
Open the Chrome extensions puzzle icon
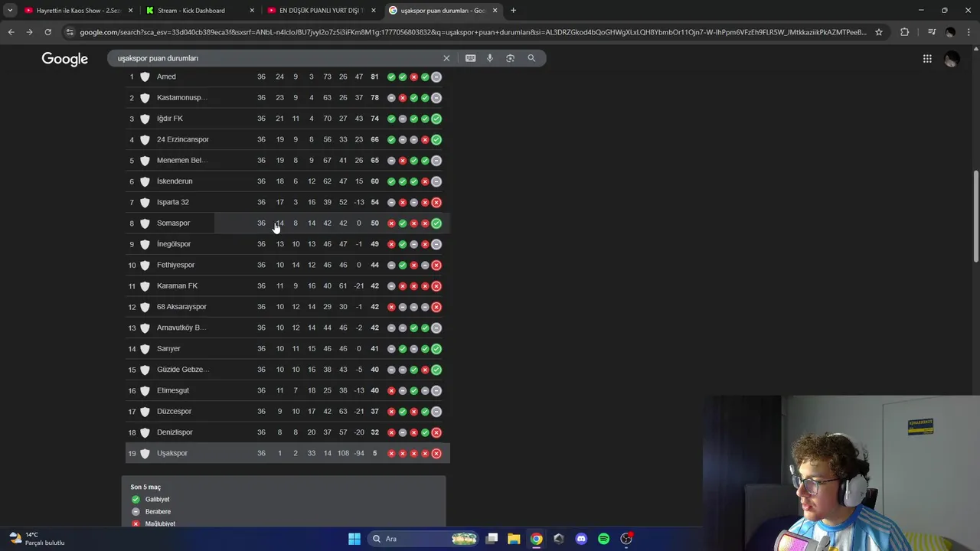904,32
